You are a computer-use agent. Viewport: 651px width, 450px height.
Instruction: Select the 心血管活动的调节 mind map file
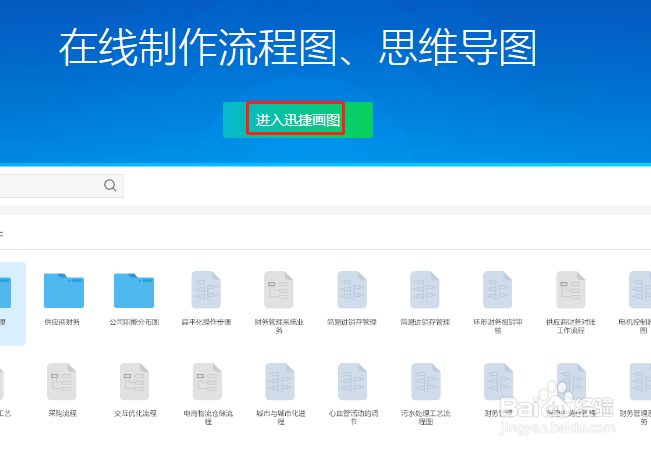[352, 382]
